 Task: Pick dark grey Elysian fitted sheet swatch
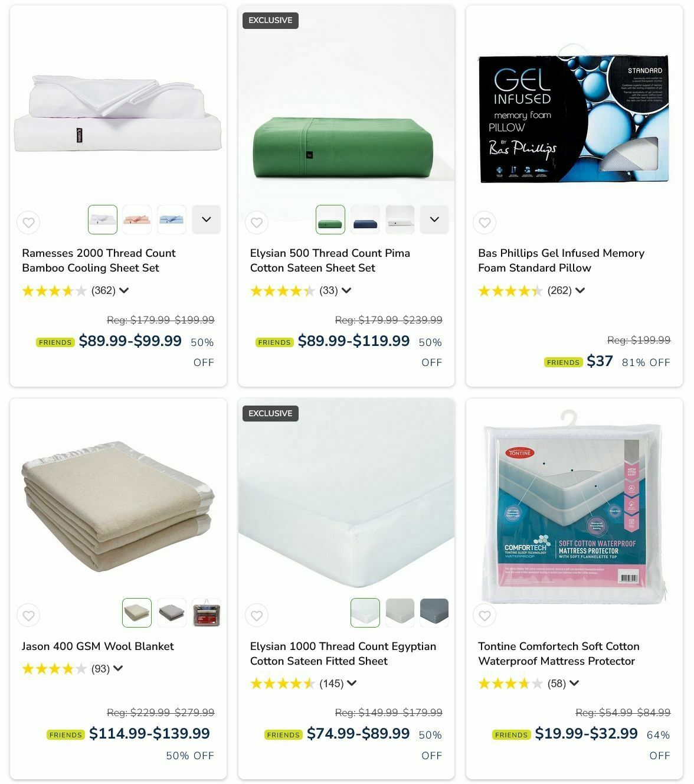pyautogui.click(x=434, y=613)
